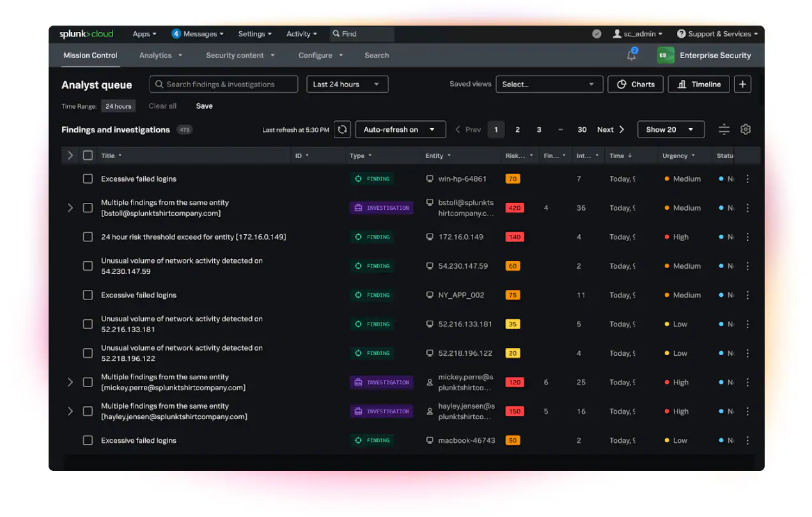Check the box for macbook-46743 excessive failed logins
Screen dimensions: 812x517
88,441
